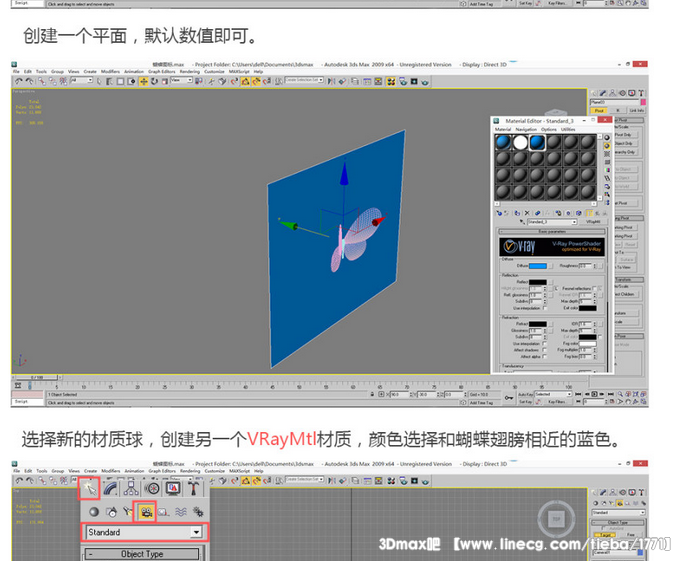Switch to the enlarged Hierarchy tab icon
700x561 pixels.
[131, 489]
